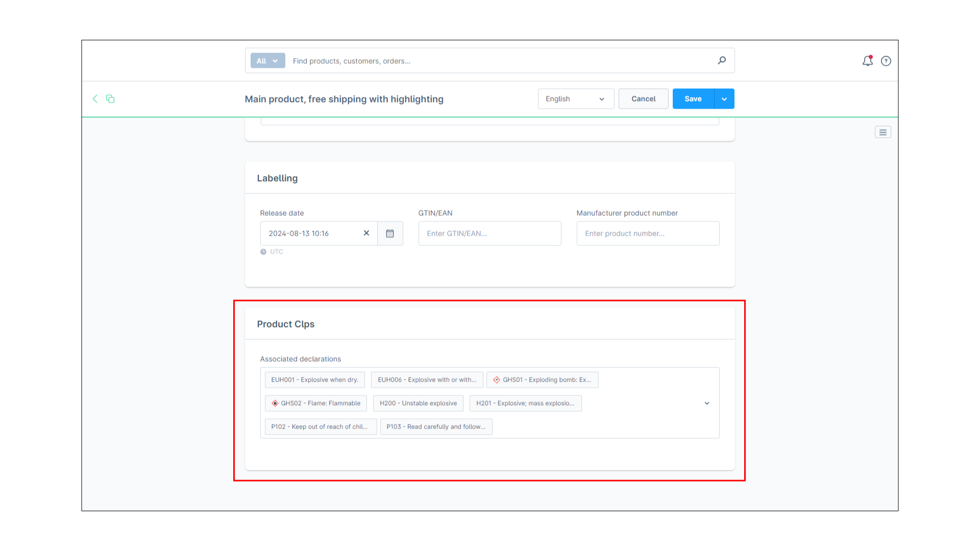
Task: Click the clear date X icon
Action: point(366,233)
